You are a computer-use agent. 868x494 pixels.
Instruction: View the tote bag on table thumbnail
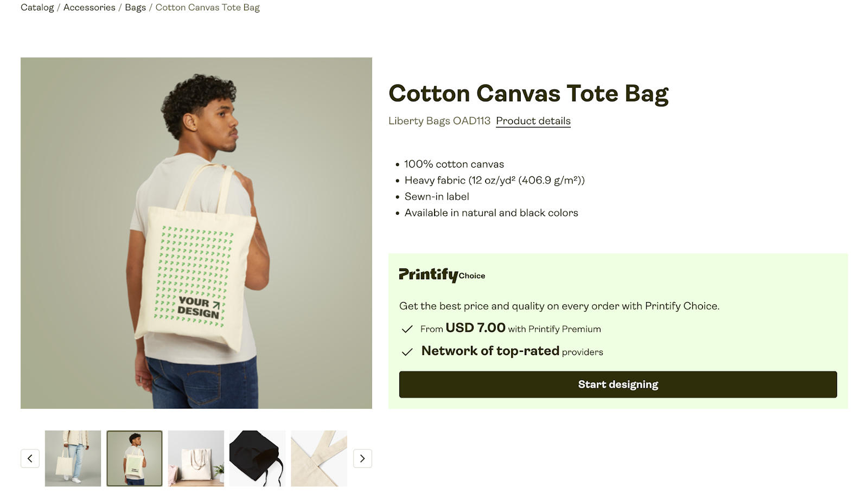(x=196, y=458)
